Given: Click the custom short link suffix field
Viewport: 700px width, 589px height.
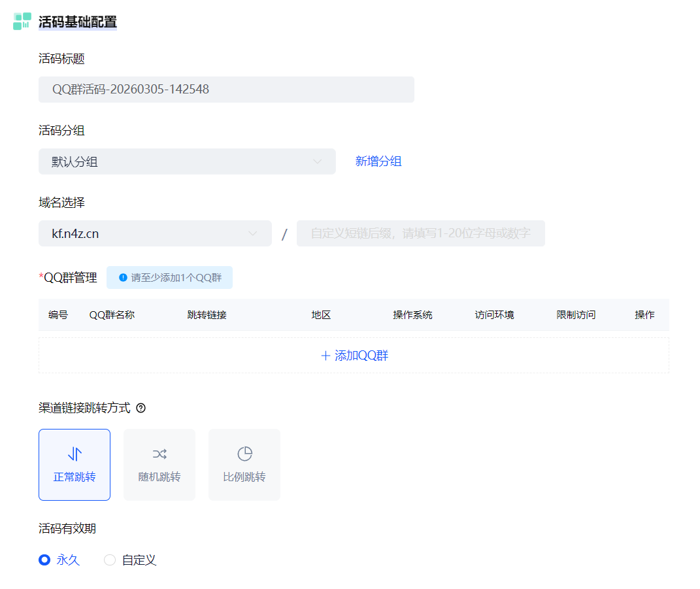Looking at the screenshot, I should click(420, 233).
